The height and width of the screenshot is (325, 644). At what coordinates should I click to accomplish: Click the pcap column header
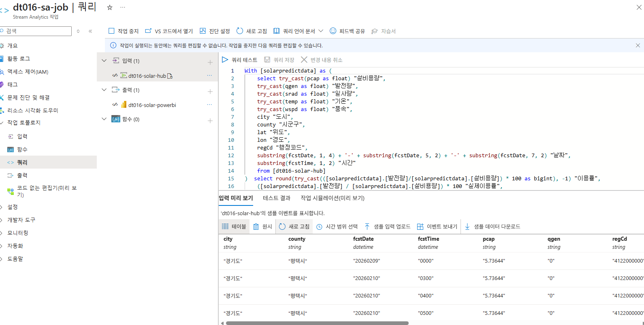tap(488, 239)
